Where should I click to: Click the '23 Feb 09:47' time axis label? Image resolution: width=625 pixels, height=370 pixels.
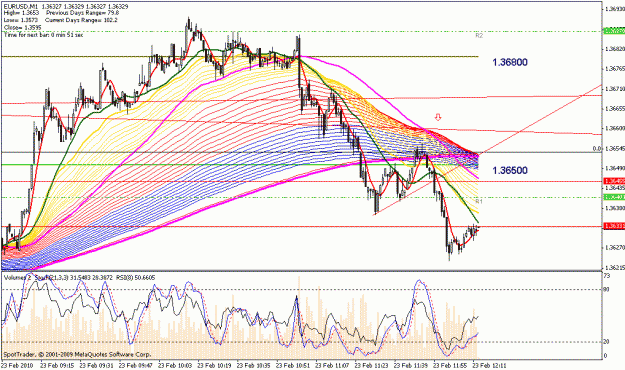[136, 365]
